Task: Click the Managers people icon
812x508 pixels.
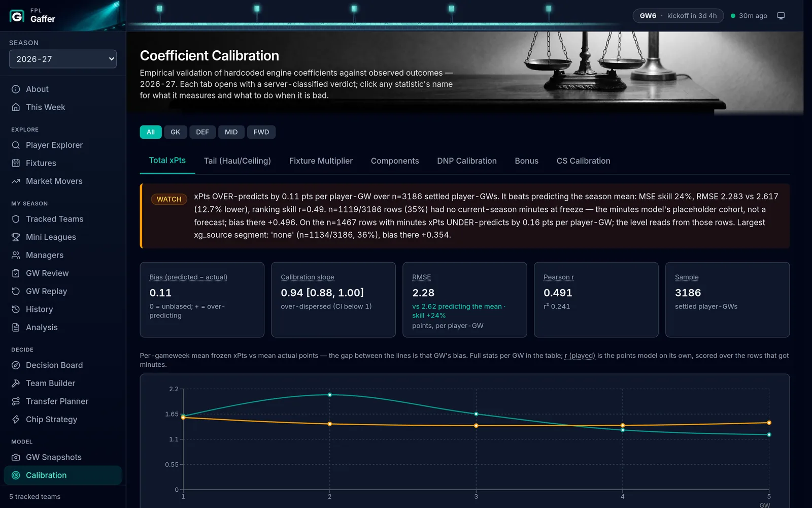Action: click(16, 255)
